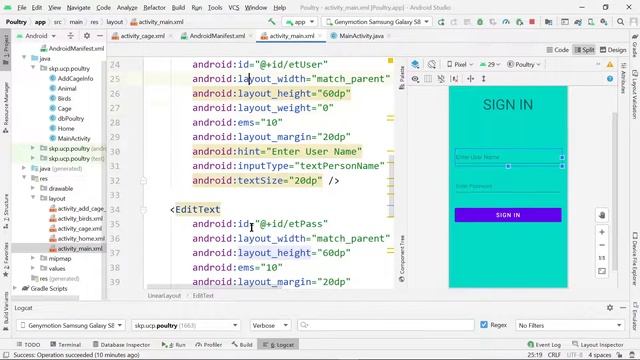The height and width of the screenshot is (360, 640).
Task: Open the Palette side tab
Action: 402,78
